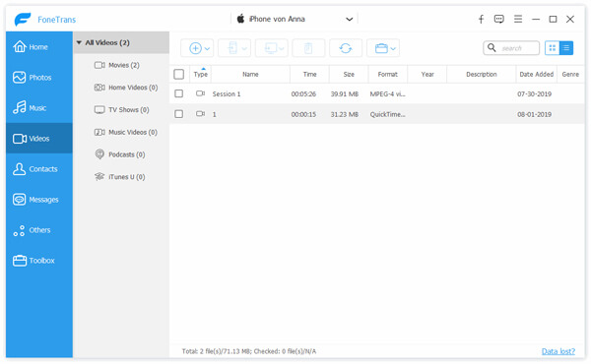Click the FoneTrans logo

pyautogui.click(x=23, y=20)
